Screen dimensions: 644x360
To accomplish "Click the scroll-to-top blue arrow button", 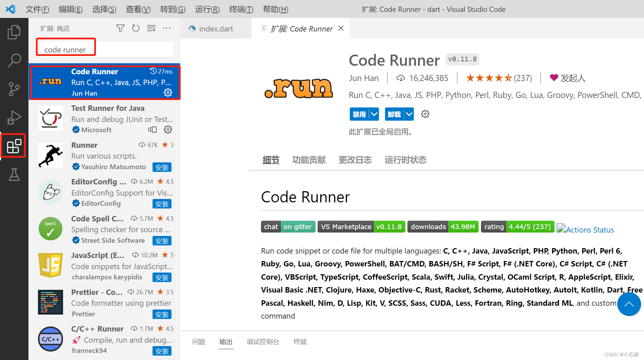I will pyautogui.click(x=629, y=304).
